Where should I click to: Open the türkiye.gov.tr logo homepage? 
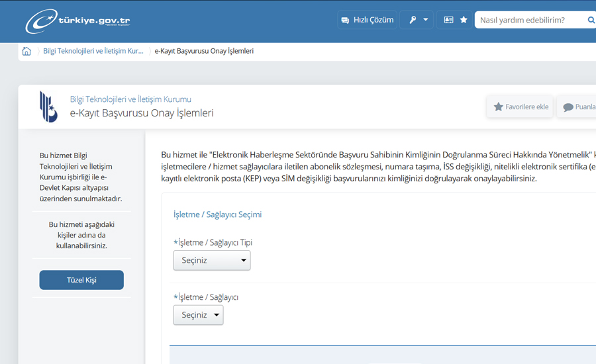pos(78,21)
